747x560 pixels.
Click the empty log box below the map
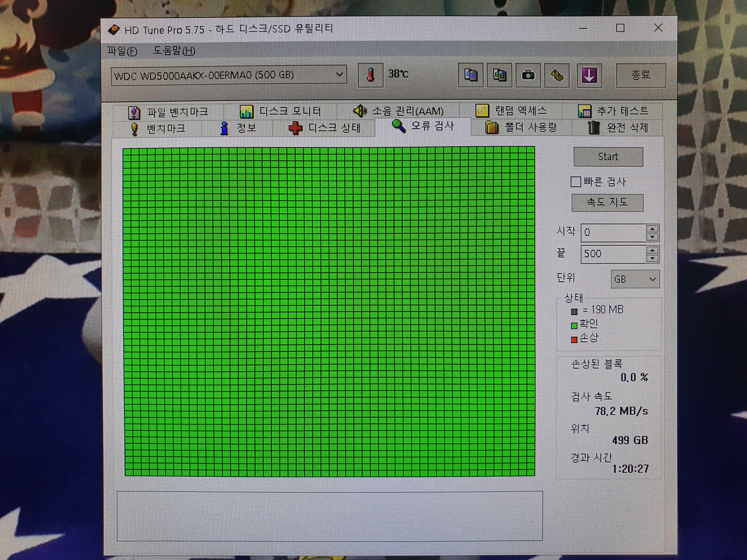[330, 516]
